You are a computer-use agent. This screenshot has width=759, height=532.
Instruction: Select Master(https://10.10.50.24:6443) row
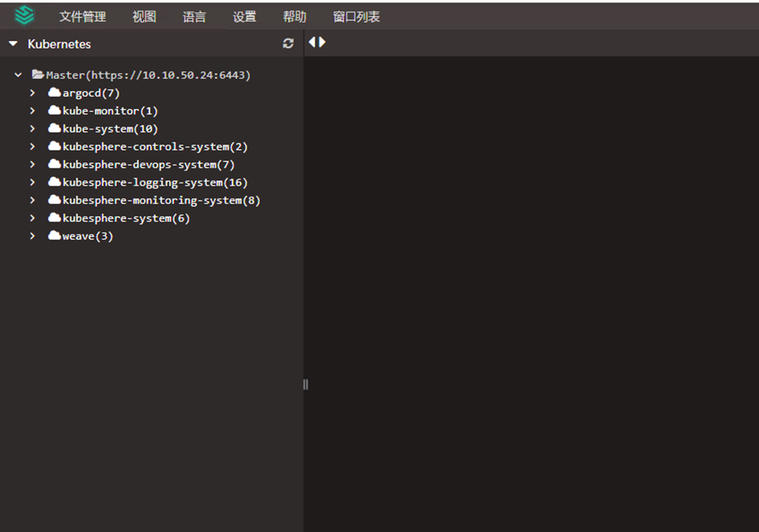click(x=148, y=75)
